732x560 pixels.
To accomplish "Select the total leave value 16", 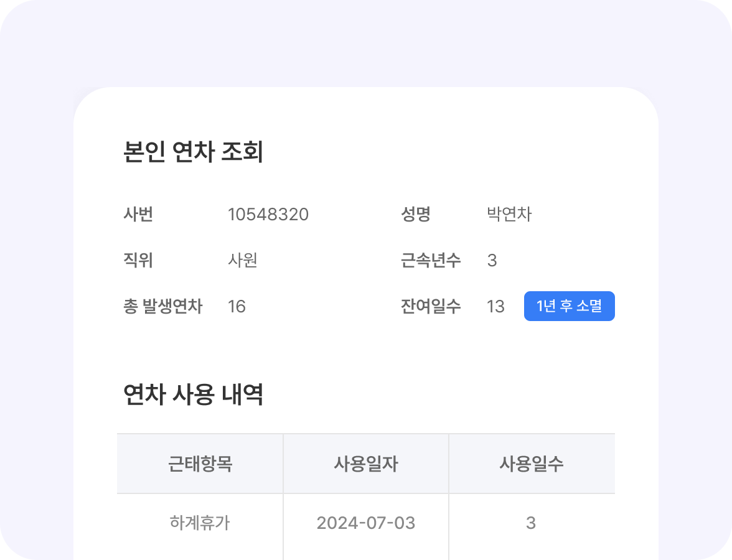I will [237, 306].
